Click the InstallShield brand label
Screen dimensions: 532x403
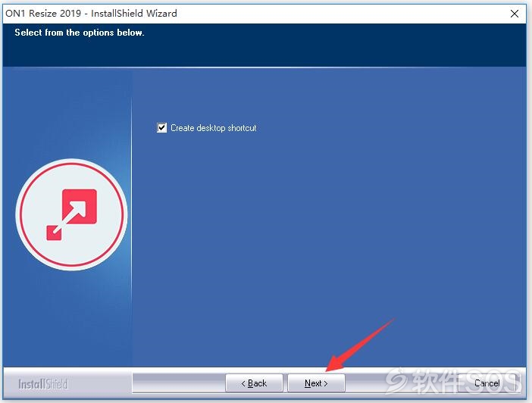coord(43,384)
